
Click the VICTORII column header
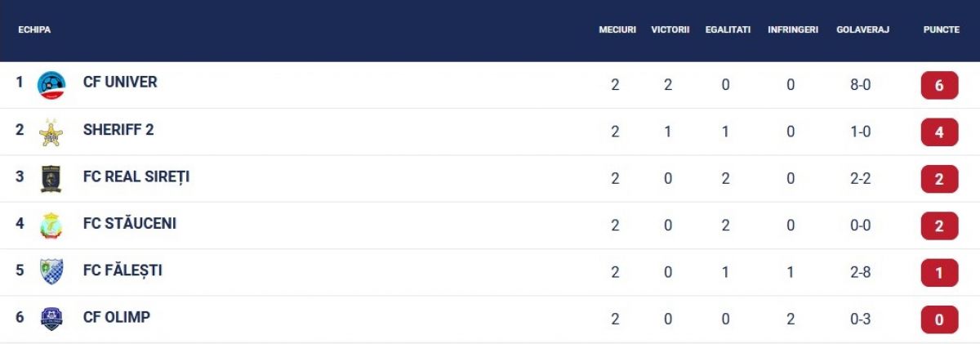click(x=670, y=29)
